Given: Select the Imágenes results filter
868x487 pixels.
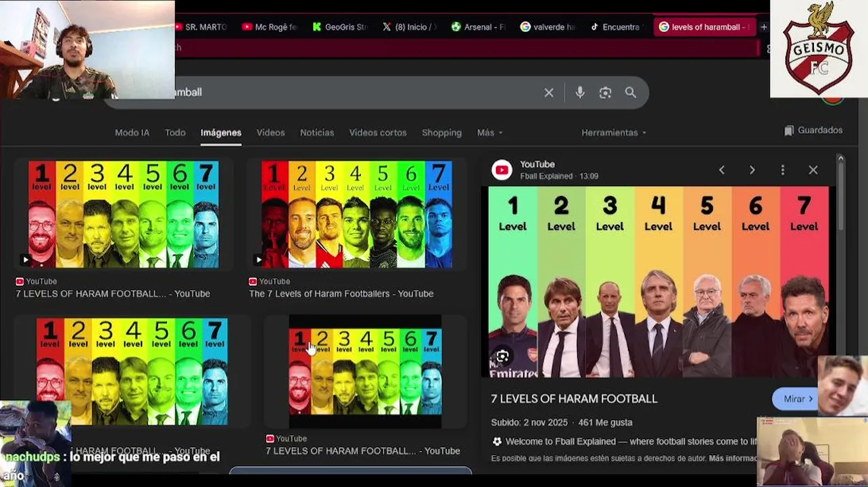Looking at the screenshot, I should [x=221, y=133].
